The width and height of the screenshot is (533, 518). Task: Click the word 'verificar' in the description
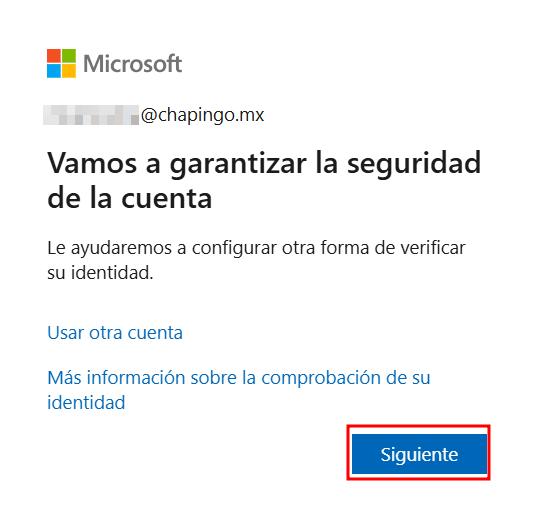pyautogui.click(x=433, y=247)
